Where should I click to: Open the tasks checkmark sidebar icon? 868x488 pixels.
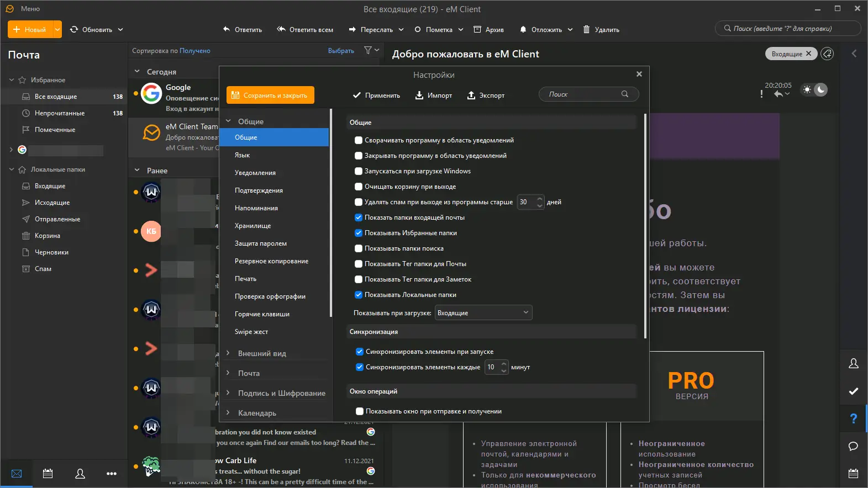coord(854,391)
